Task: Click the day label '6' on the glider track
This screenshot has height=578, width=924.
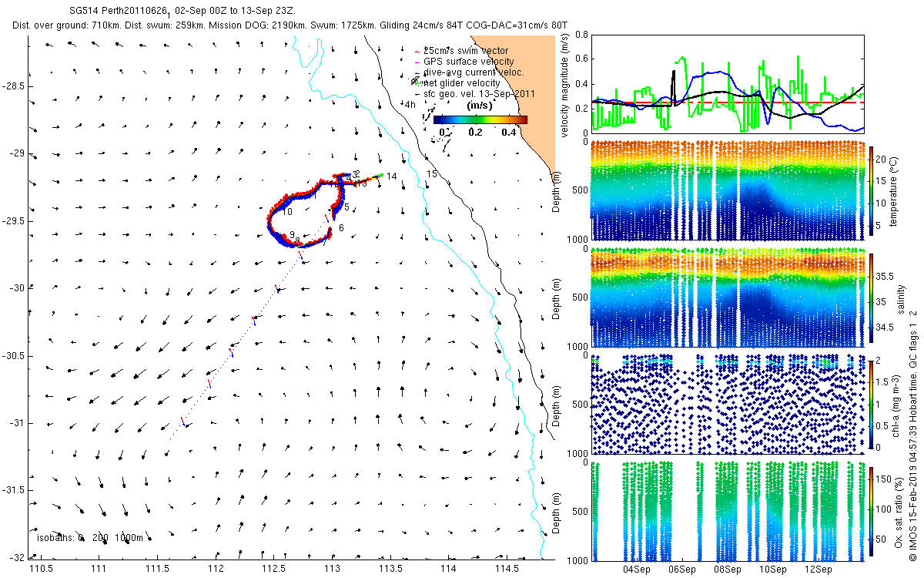Action: pyautogui.click(x=341, y=228)
